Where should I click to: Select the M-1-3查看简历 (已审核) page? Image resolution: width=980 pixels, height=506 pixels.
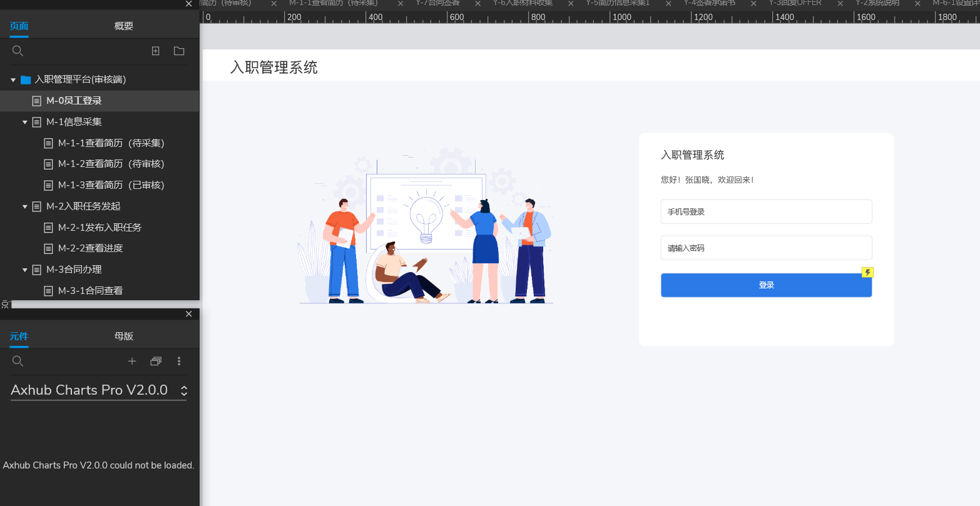coord(100,185)
